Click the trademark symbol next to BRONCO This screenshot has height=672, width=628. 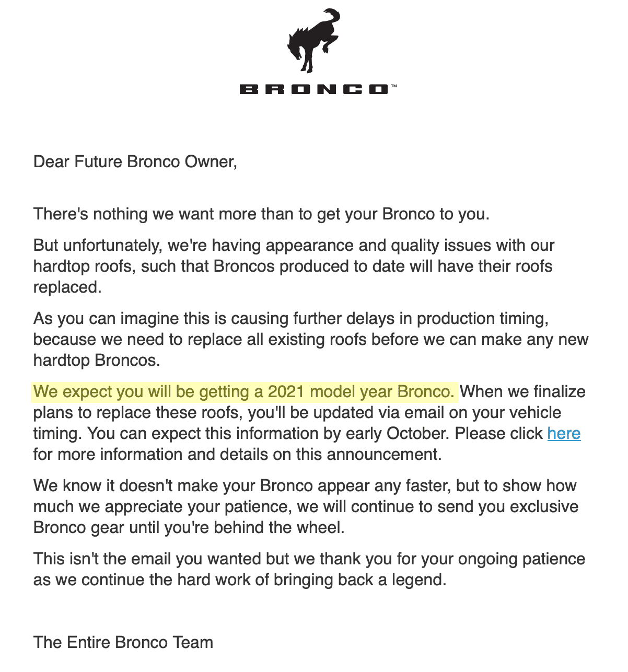393,86
